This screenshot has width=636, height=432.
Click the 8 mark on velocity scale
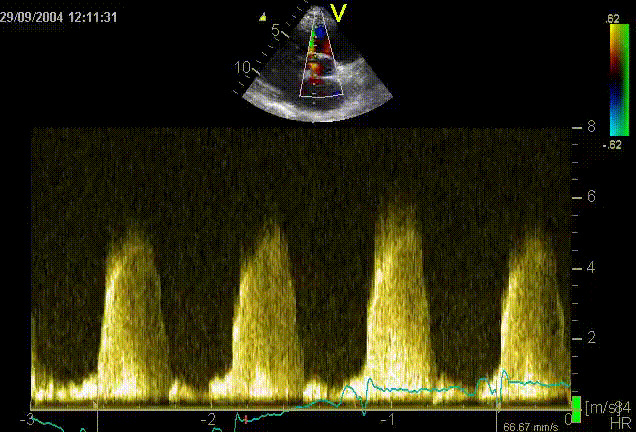(x=591, y=127)
